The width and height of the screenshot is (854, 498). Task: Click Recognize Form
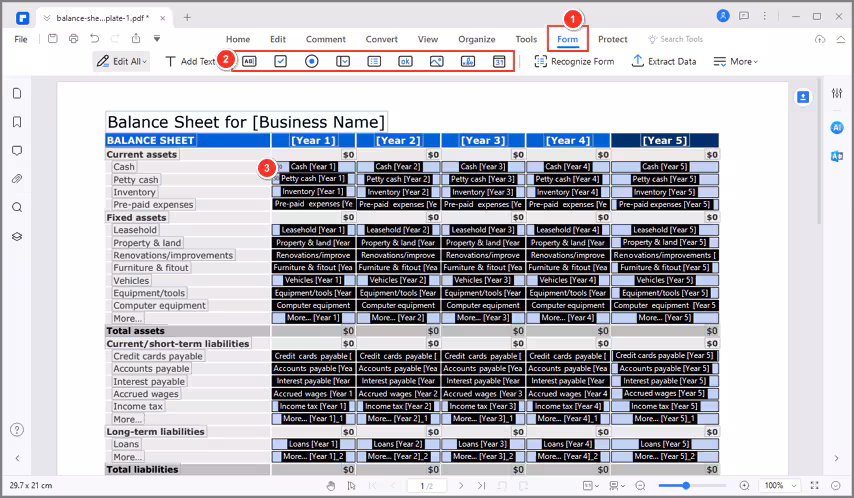coord(574,62)
